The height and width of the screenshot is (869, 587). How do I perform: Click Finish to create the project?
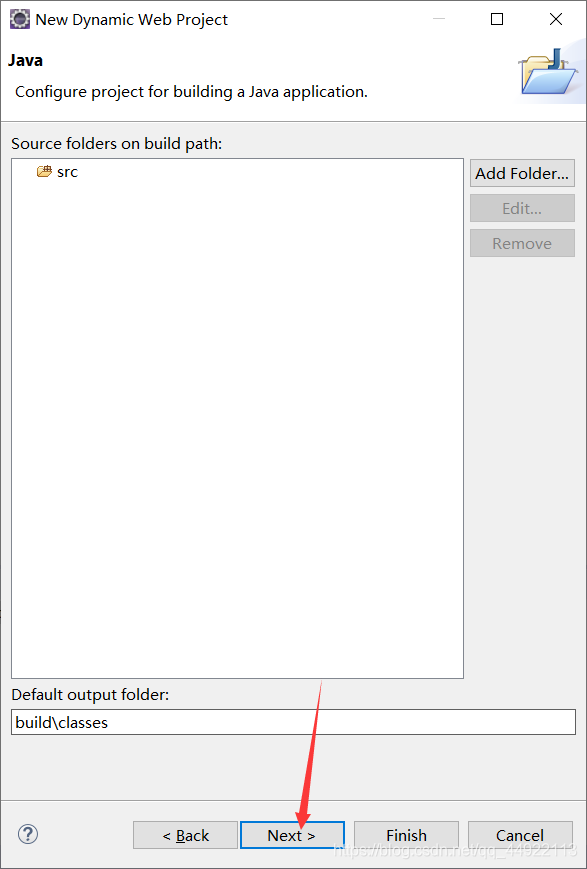coord(406,835)
